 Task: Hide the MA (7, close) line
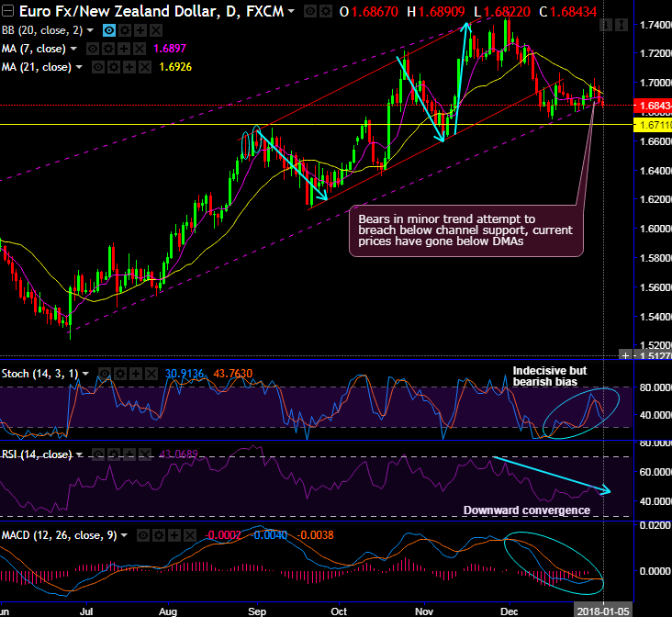point(93,49)
